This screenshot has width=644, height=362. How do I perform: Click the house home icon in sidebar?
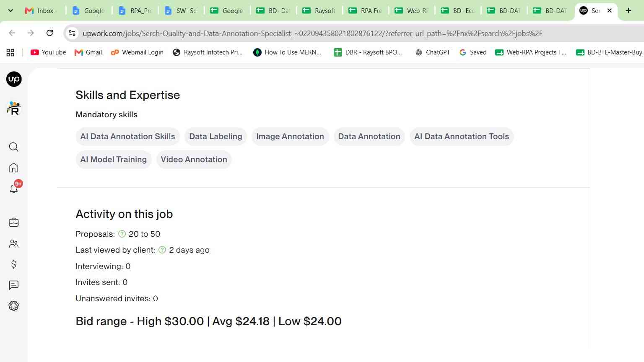click(x=14, y=168)
